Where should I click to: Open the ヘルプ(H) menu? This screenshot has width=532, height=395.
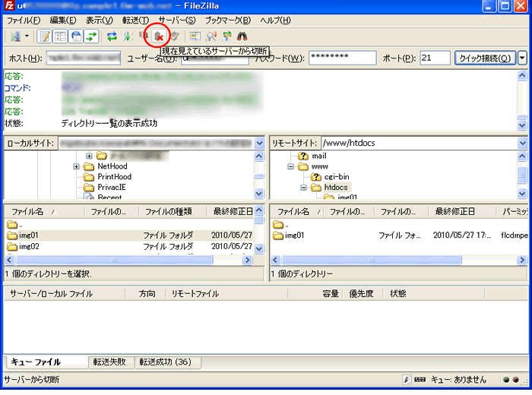coord(275,21)
